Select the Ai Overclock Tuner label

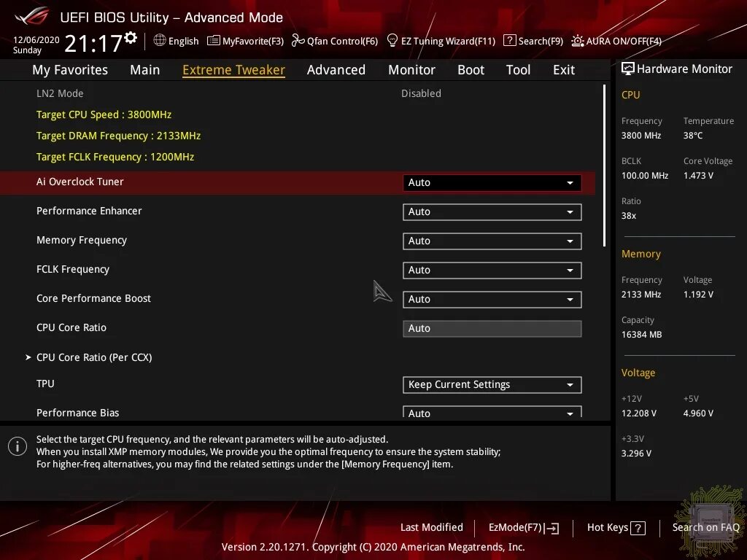pos(80,182)
